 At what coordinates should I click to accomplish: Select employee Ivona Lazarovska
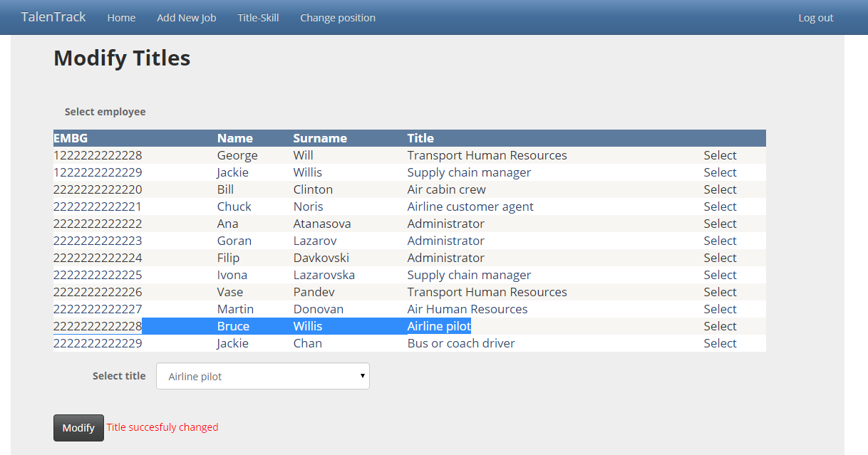click(x=720, y=275)
